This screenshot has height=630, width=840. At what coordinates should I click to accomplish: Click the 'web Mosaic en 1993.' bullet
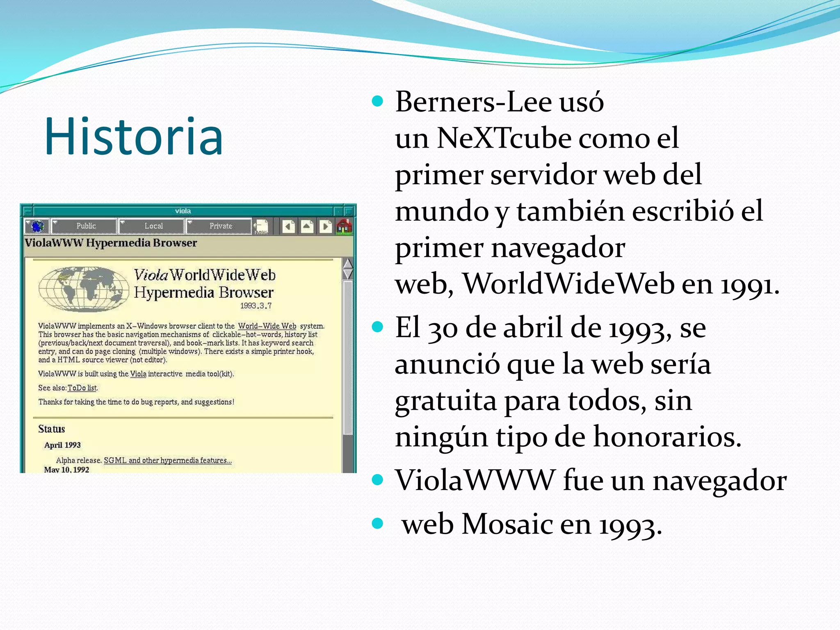[x=532, y=524]
